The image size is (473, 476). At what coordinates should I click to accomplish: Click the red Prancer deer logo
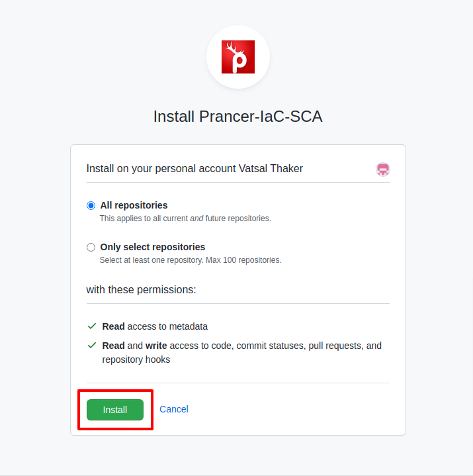click(x=238, y=57)
